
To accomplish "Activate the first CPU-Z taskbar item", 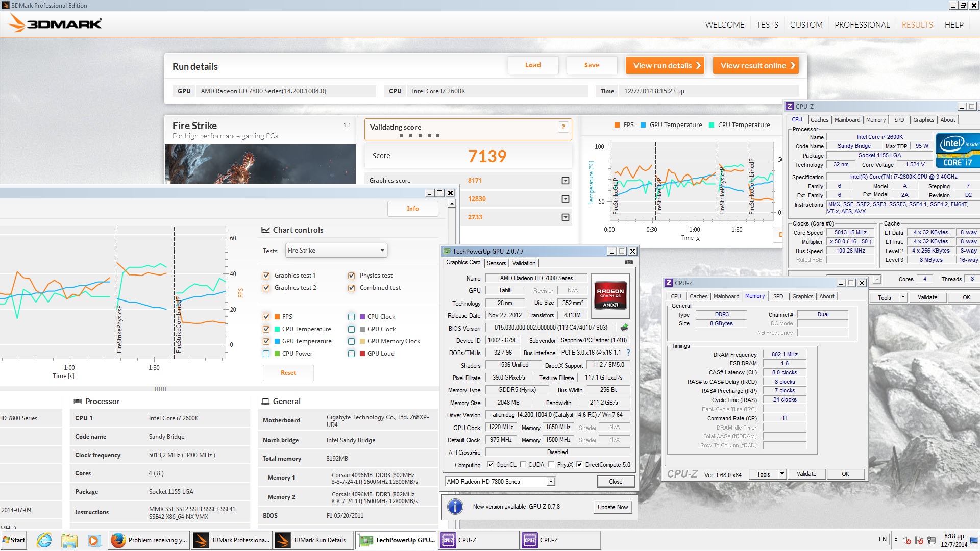I will coord(478,540).
